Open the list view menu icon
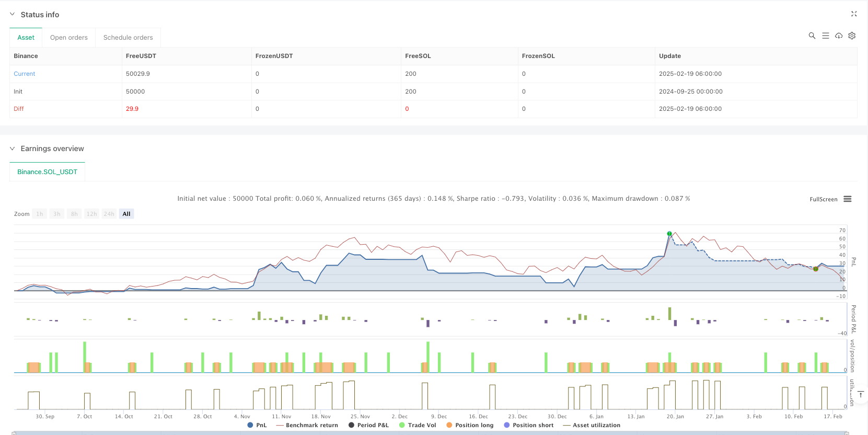 (x=825, y=36)
